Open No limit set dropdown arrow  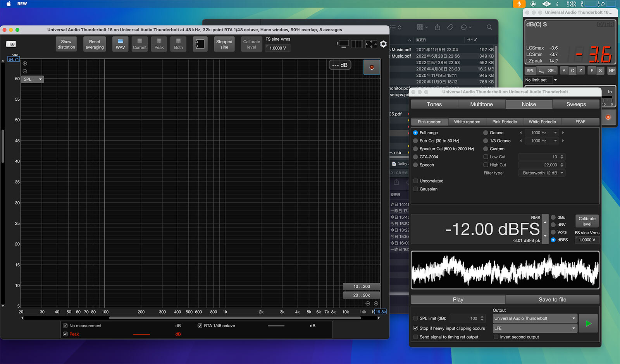coord(555,80)
